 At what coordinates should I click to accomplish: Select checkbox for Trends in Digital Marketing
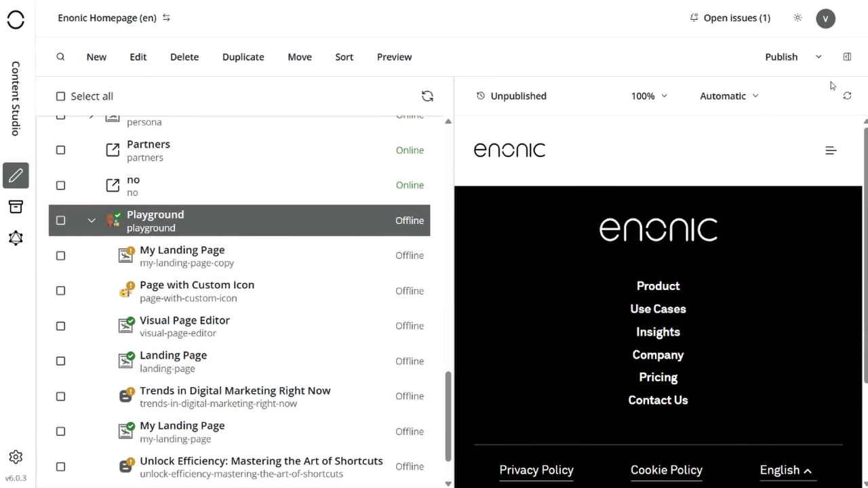tap(60, 396)
